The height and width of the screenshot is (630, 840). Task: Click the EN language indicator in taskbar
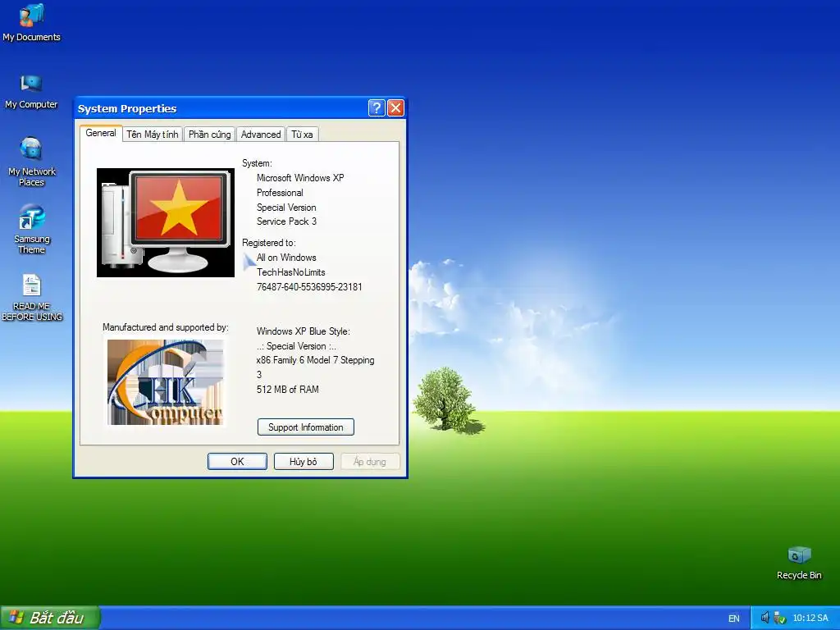click(733, 619)
